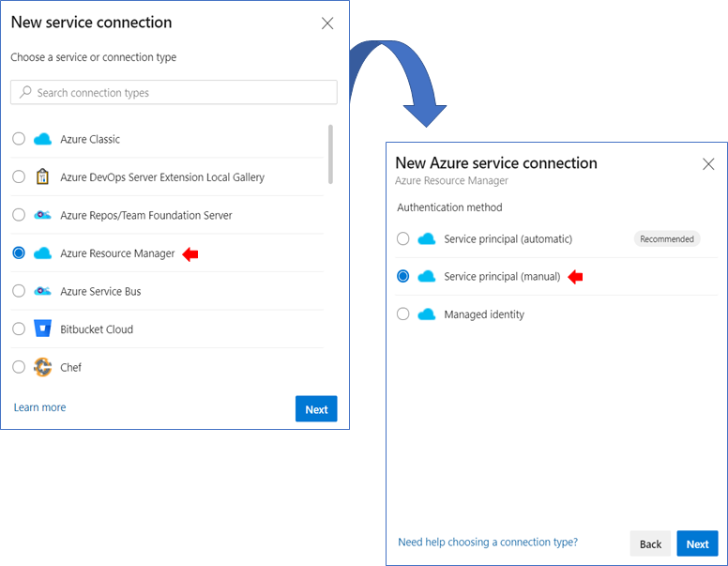
Task: Open the Learn more link
Action: pyautogui.click(x=40, y=407)
